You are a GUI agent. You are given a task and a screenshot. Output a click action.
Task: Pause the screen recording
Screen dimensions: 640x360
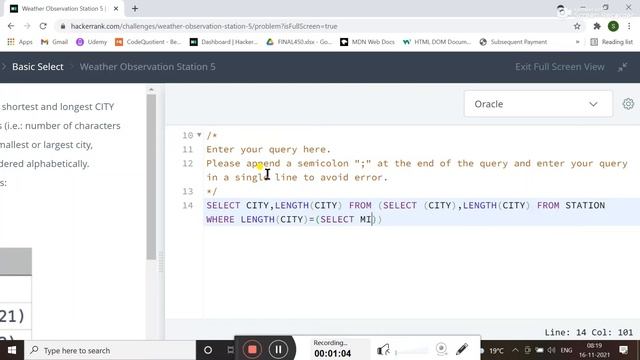(x=278, y=349)
